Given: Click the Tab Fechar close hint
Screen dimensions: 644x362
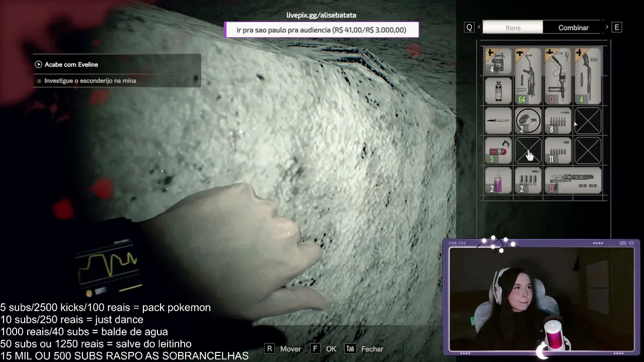Looking at the screenshot, I should pos(364,349).
